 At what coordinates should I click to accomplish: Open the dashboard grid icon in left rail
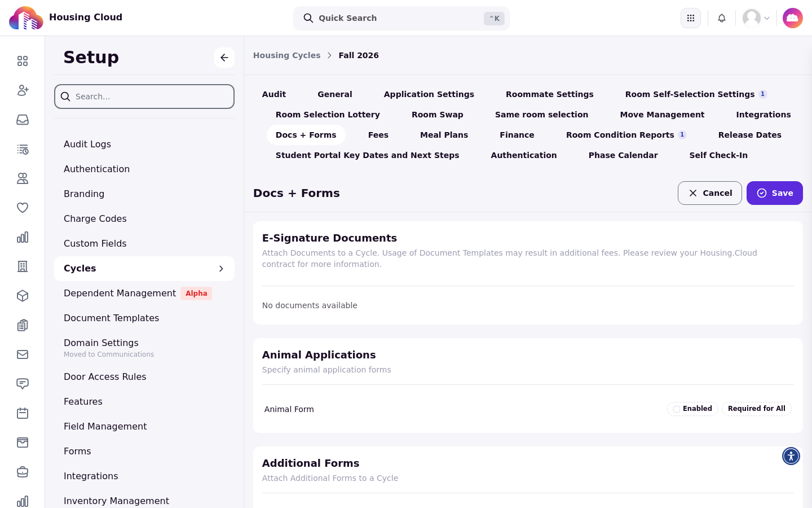click(23, 61)
